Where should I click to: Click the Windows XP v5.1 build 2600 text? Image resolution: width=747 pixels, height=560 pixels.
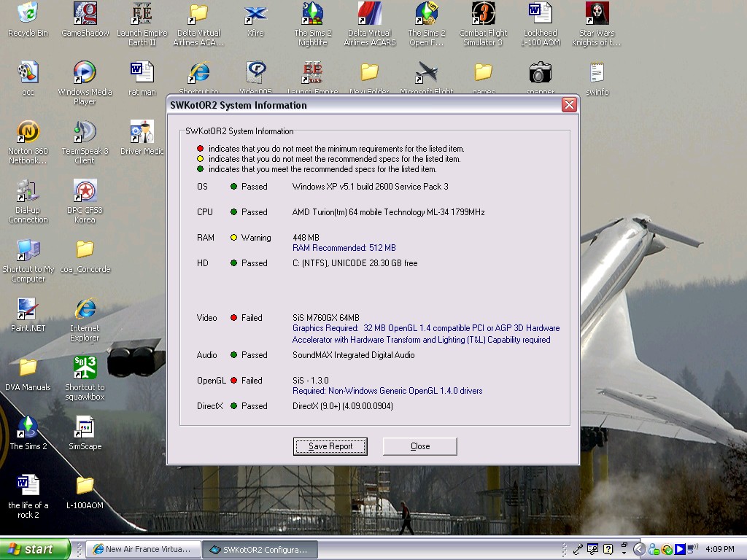pyautogui.click(x=370, y=186)
